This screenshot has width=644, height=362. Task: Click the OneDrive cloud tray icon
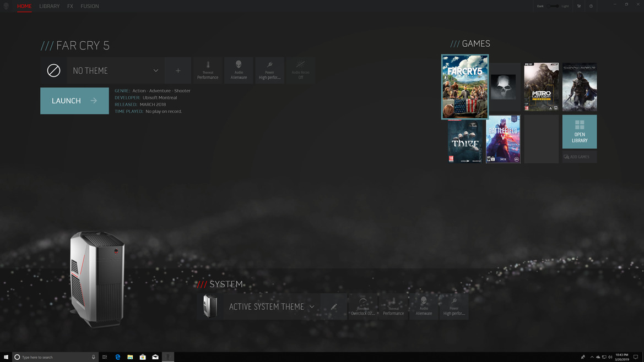598,357
